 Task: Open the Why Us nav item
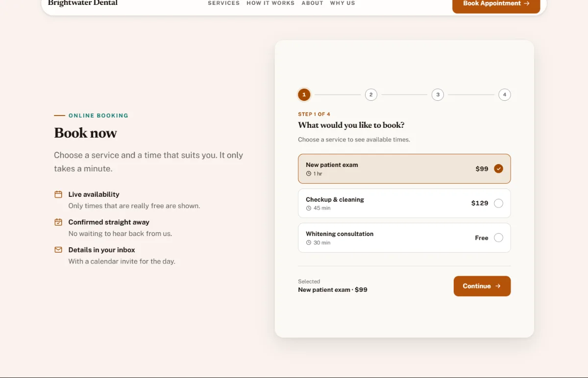click(343, 3)
